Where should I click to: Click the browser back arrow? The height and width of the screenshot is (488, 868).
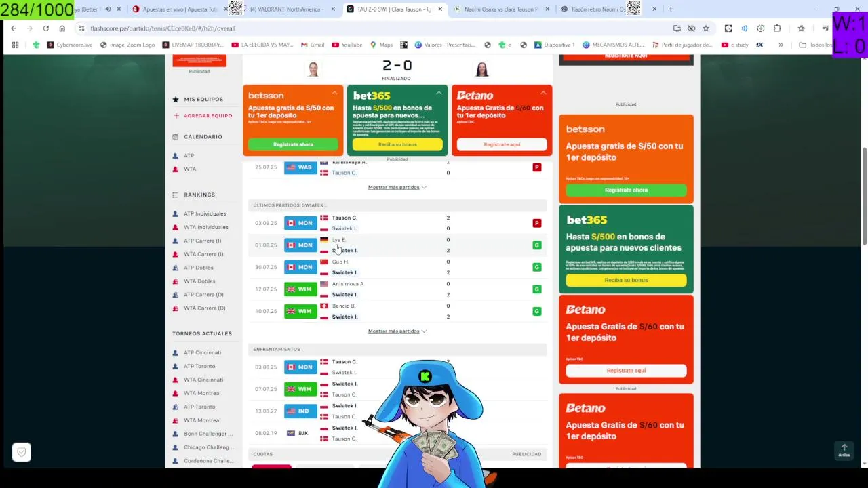point(14,28)
